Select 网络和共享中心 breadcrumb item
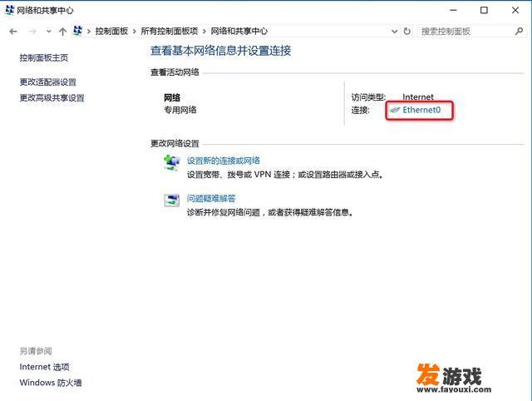 (x=239, y=32)
